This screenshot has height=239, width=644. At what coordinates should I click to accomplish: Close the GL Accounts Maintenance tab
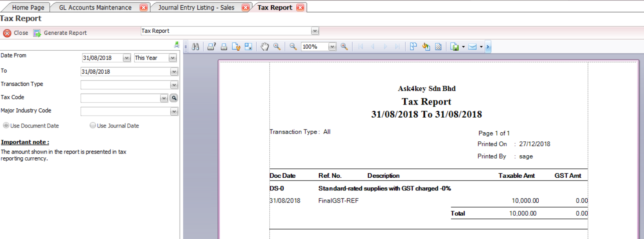point(144,7)
